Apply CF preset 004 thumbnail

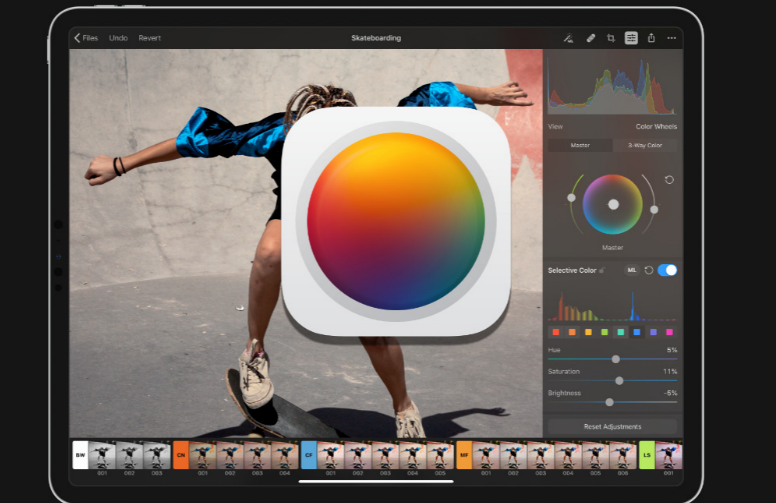pos(413,455)
